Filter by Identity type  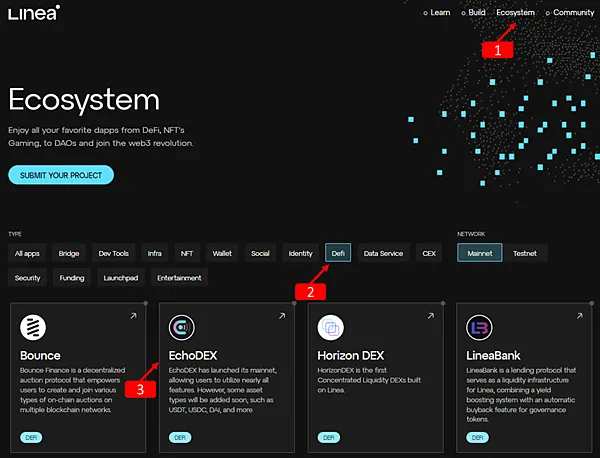point(300,253)
